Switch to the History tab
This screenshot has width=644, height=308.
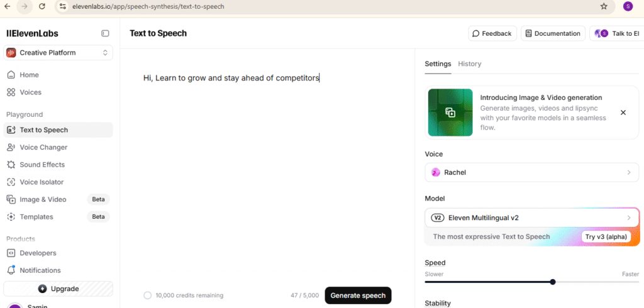point(469,63)
